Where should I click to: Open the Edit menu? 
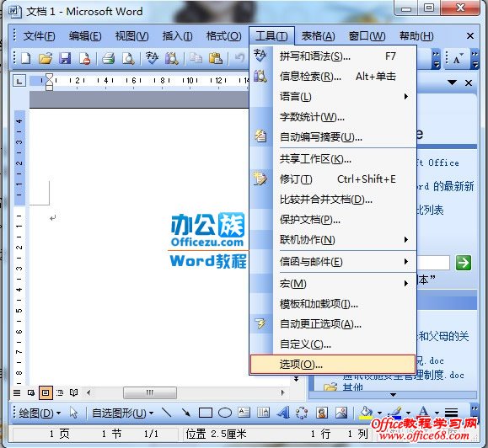point(85,36)
